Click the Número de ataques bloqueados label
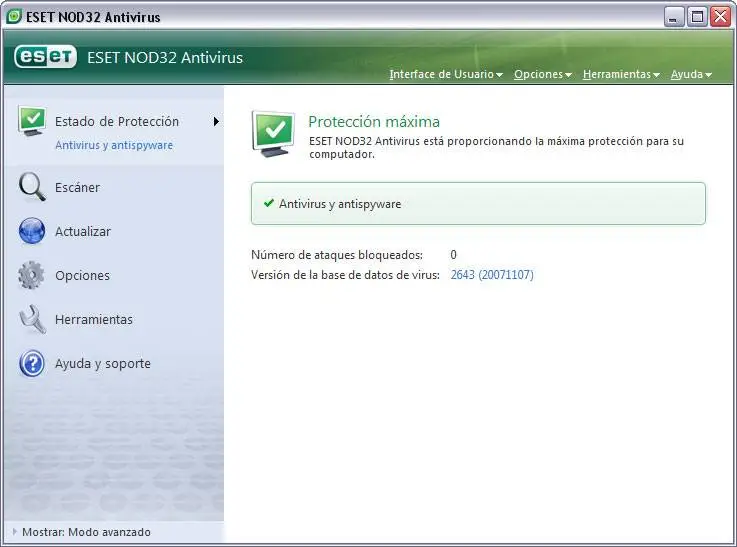 pyautogui.click(x=337, y=255)
